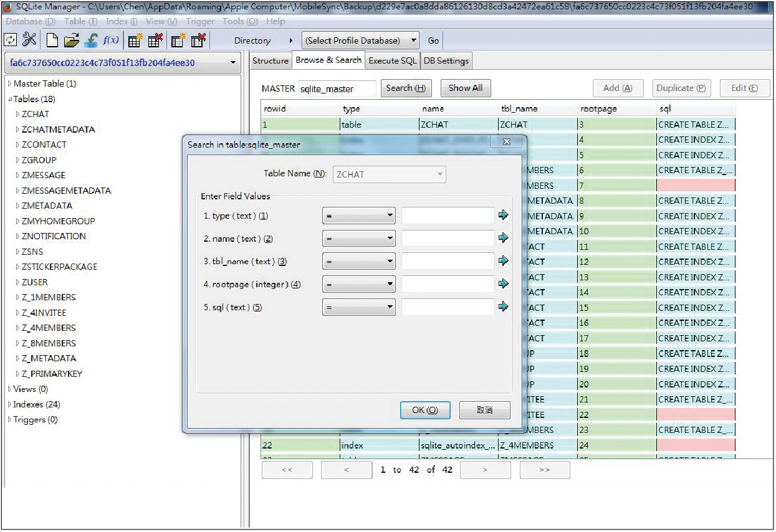Select the ZUSER table
The height and width of the screenshot is (532, 776).
tap(34, 282)
